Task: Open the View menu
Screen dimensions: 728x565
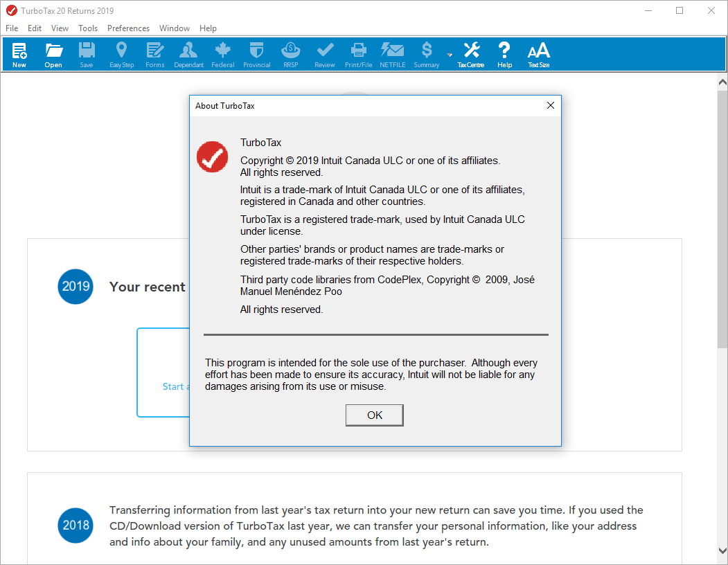Action: [60, 28]
